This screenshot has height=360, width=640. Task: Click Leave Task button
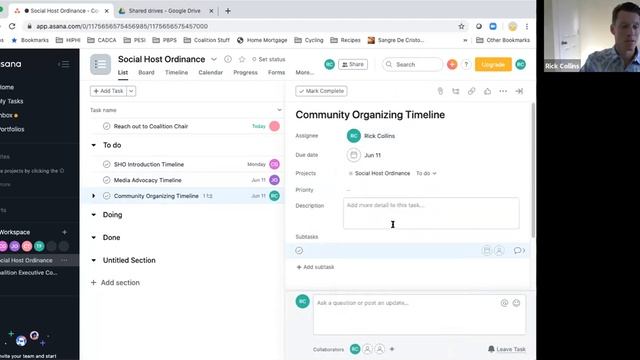507,349
